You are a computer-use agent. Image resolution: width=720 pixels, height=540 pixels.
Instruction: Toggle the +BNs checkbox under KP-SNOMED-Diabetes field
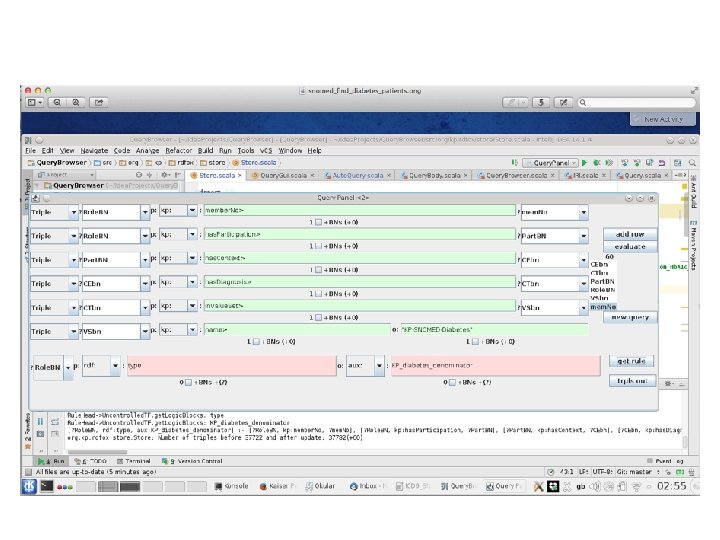(x=475, y=342)
